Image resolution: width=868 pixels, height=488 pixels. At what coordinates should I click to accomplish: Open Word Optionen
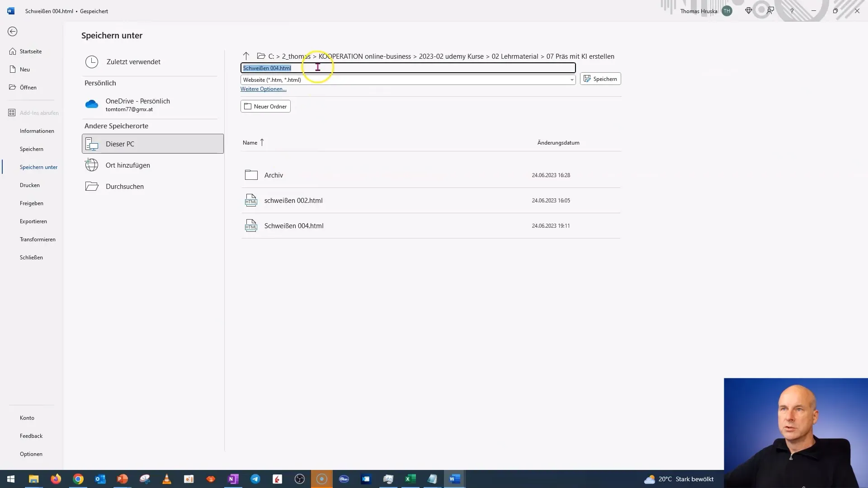point(31,454)
